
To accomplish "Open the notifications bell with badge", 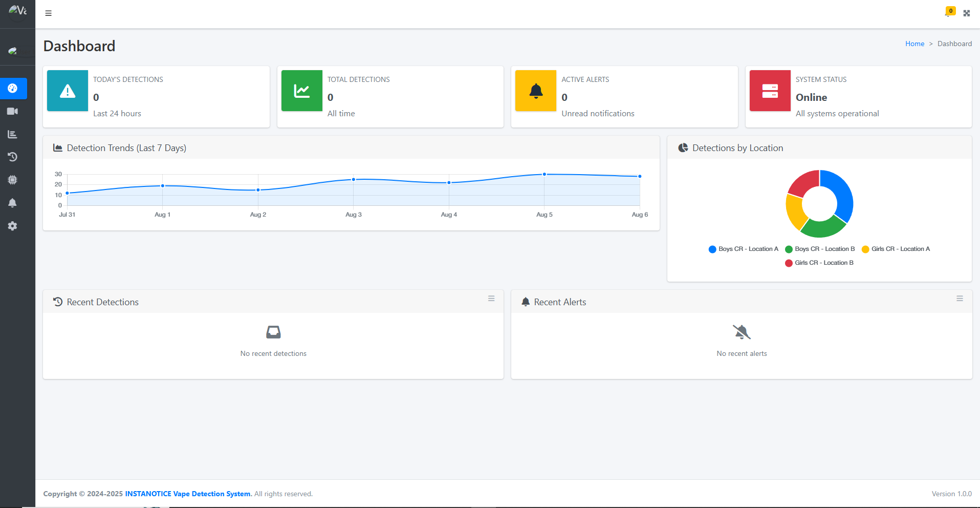I will tap(948, 13).
